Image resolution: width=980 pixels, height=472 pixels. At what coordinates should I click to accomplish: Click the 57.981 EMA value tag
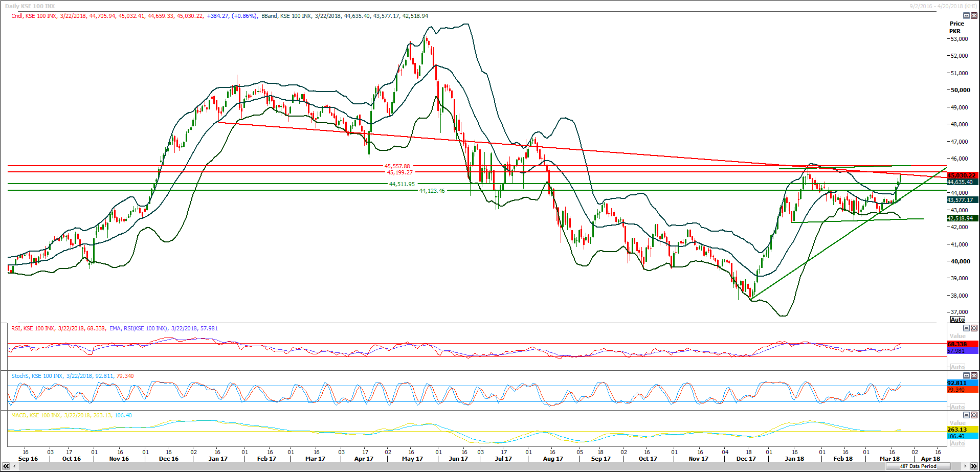coord(963,351)
